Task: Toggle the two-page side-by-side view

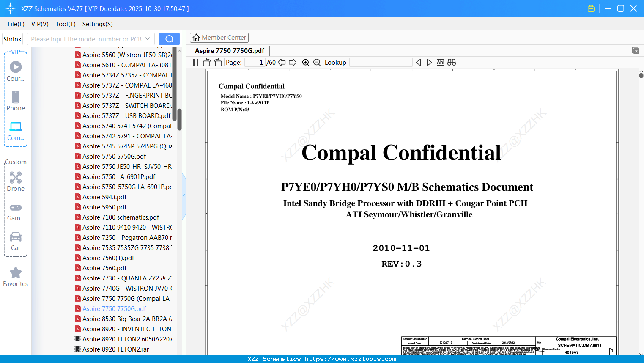Action: [x=194, y=63]
